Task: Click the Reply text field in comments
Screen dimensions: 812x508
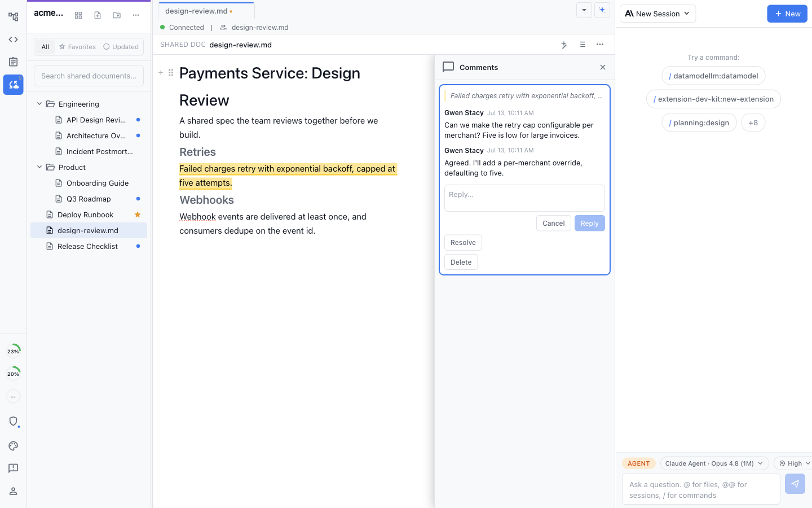Action: [524, 198]
